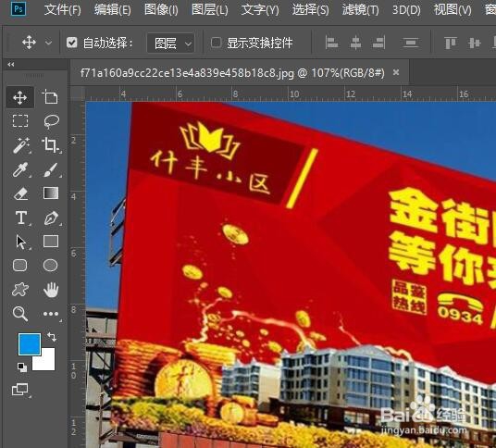Select the Pen tool
Image resolution: width=496 pixels, height=448 pixels.
pyautogui.click(x=51, y=218)
